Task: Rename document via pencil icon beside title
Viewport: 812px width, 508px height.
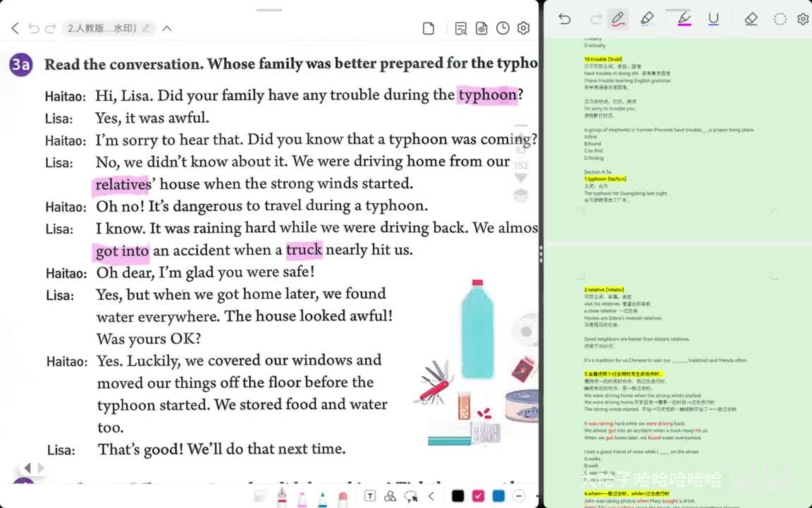Action: pyautogui.click(x=147, y=28)
